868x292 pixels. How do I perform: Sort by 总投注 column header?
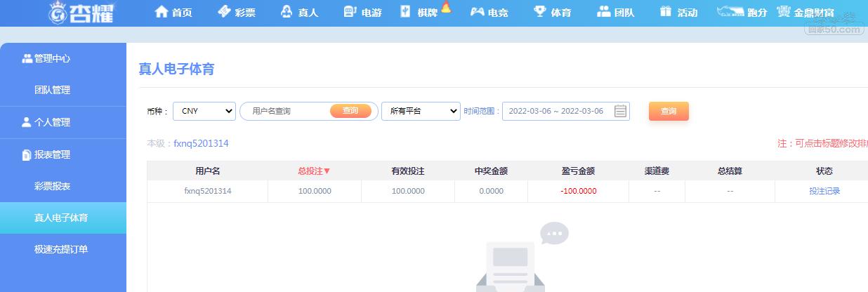click(x=314, y=171)
